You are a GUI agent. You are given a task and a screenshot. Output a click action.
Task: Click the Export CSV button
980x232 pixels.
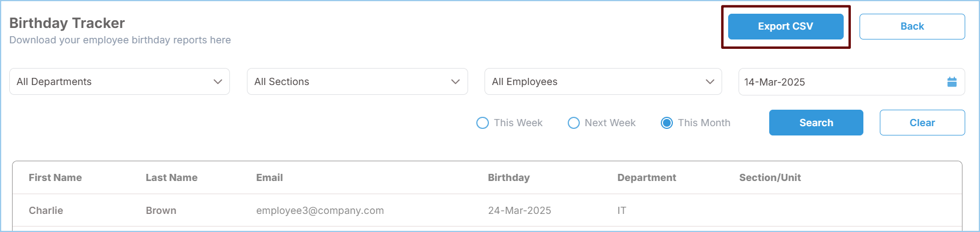[x=785, y=26]
